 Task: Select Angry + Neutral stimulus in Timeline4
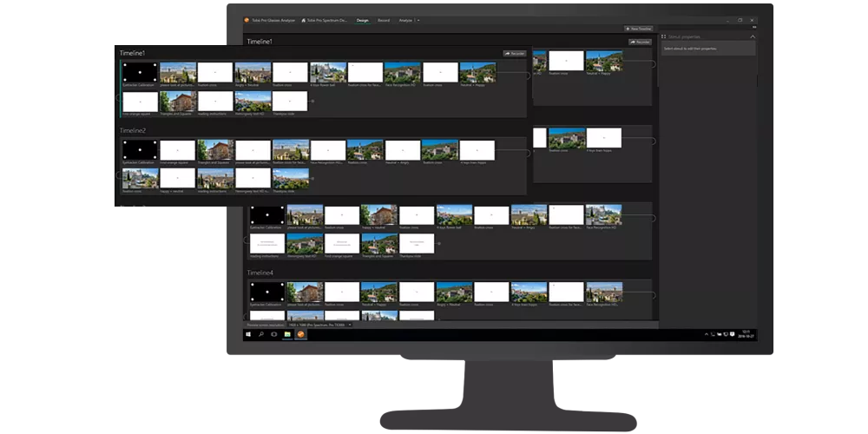(455, 294)
